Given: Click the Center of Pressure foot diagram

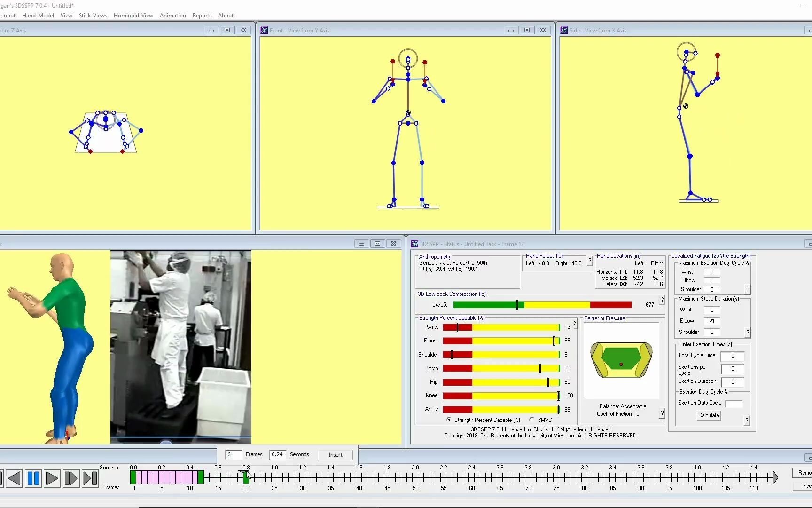Looking at the screenshot, I should point(621,360).
